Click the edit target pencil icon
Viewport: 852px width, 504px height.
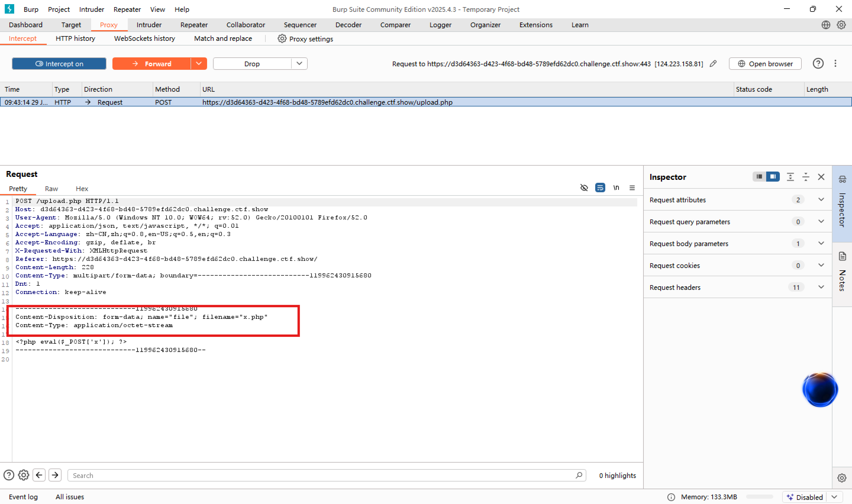[713, 64]
